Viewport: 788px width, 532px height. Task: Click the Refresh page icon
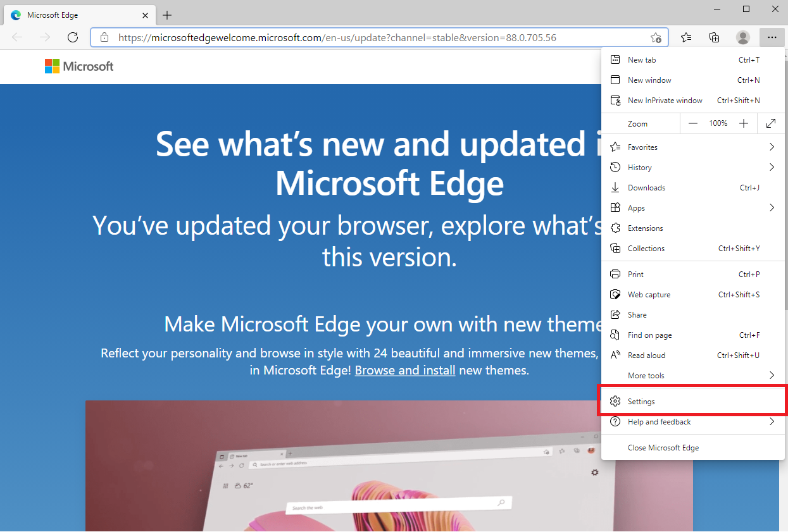[73, 37]
